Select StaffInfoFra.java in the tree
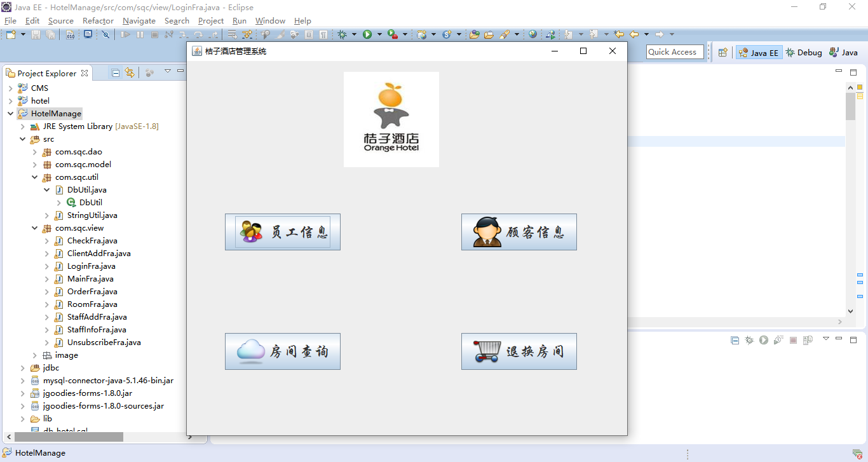This screenshot has width=868, height=462. (x=97, y=330)
